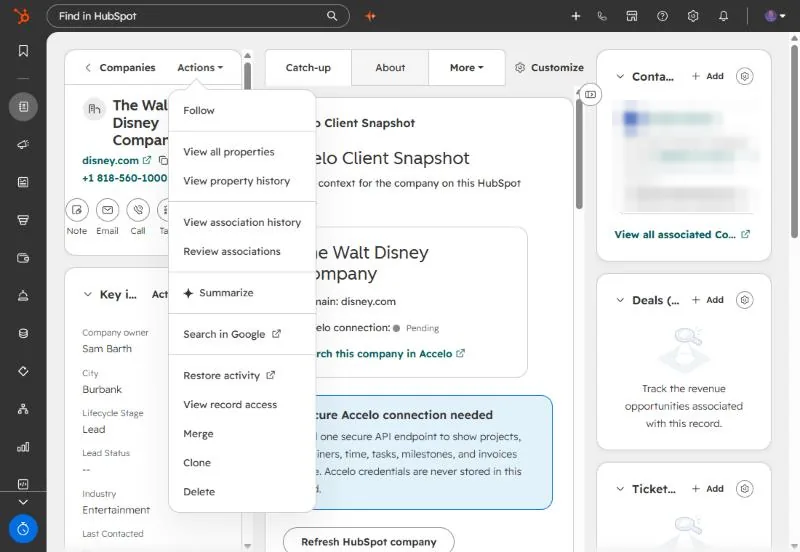Screen dimensions: 800x552
Task: Choose Review associations
Action: (x=242, y=252)
